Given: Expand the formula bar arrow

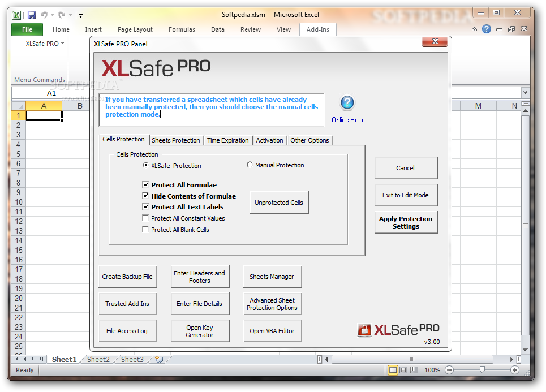Looking at the screenshot, I should pos(525,93).
